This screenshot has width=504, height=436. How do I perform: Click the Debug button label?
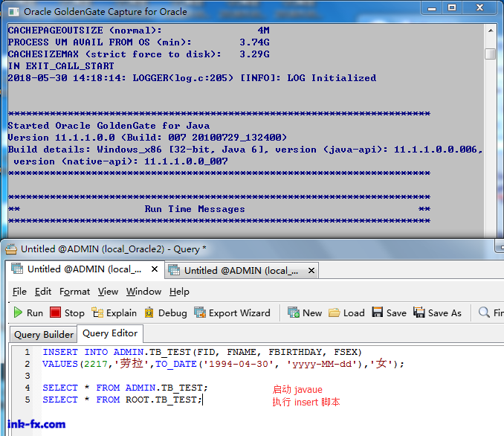pos(172,312)
